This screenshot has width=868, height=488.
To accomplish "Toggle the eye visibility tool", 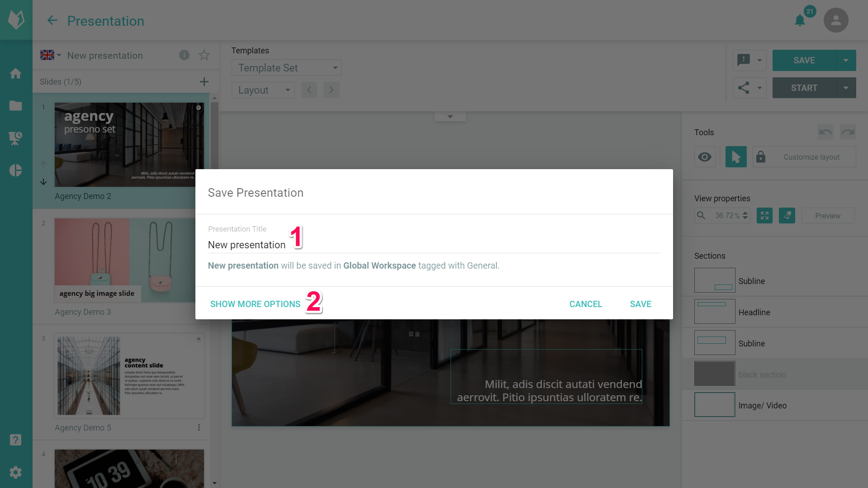I will 705,157.
